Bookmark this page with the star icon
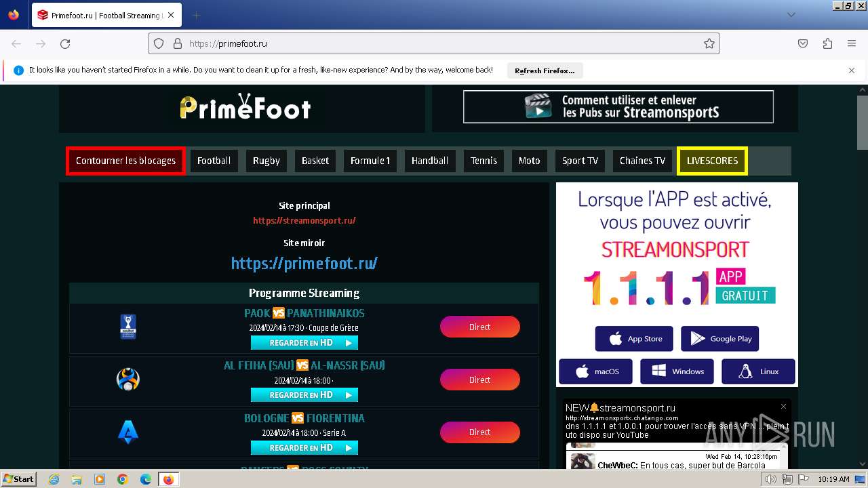The height and width of the screenshot is (488, 868). (709, 43)
